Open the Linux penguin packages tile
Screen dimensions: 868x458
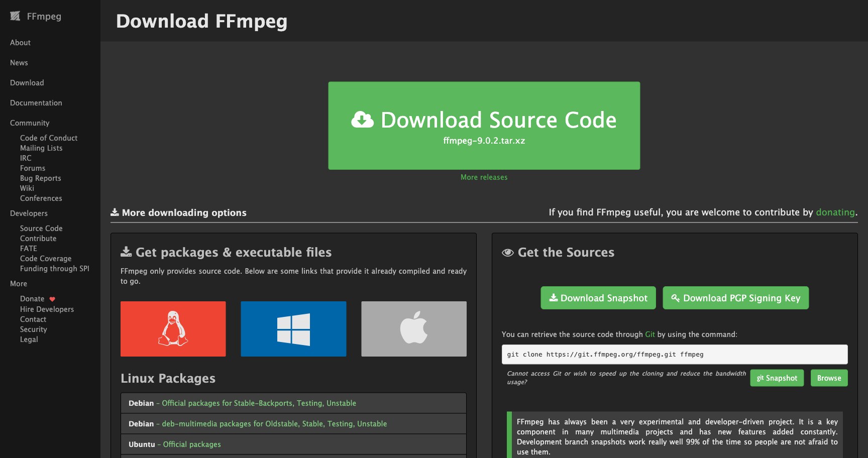coord(173,329)
